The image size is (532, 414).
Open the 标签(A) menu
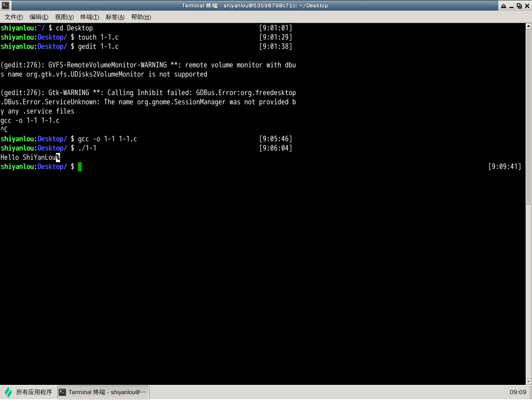(115, 17)
